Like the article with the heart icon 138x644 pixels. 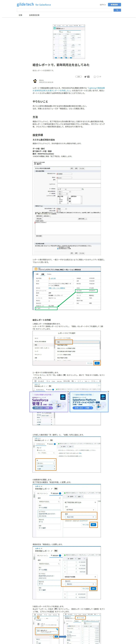pos(98,77)
